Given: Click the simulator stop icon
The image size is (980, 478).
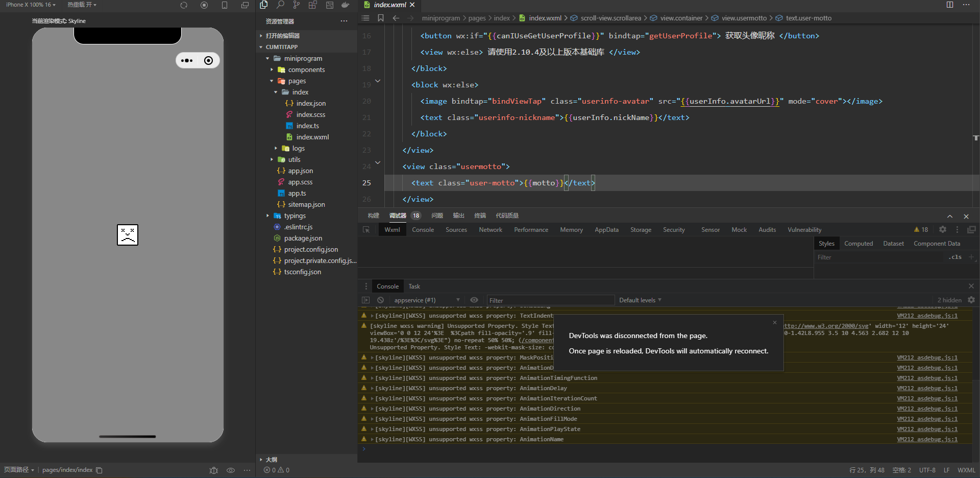Looking at the screenshot, I should 204,5.
